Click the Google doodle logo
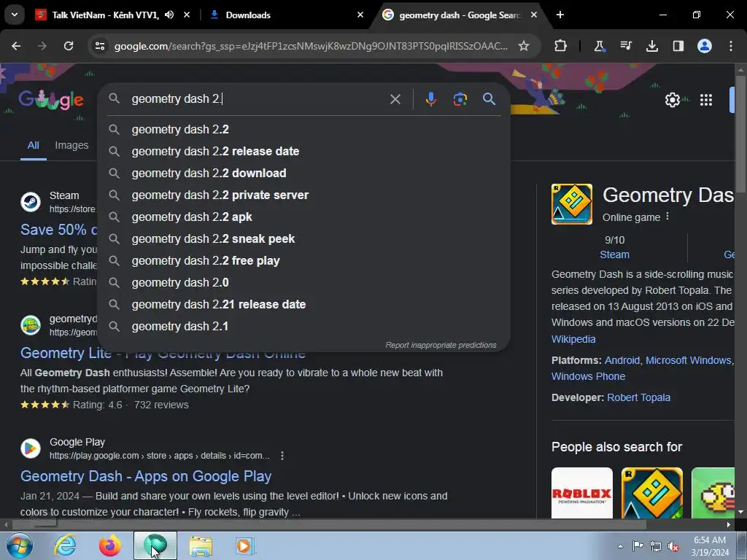Image resolution: width=747 pixels, height=560 pixels. [50, 100]
